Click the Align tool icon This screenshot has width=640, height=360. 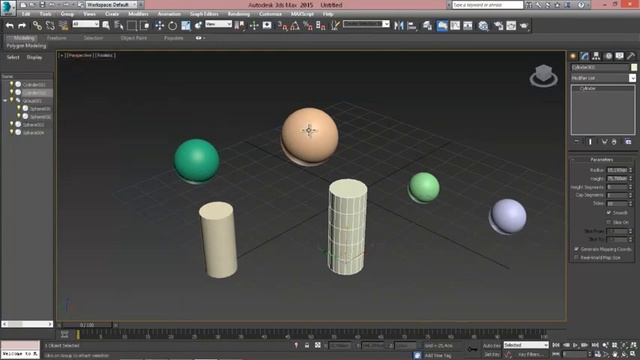[412, 26]
